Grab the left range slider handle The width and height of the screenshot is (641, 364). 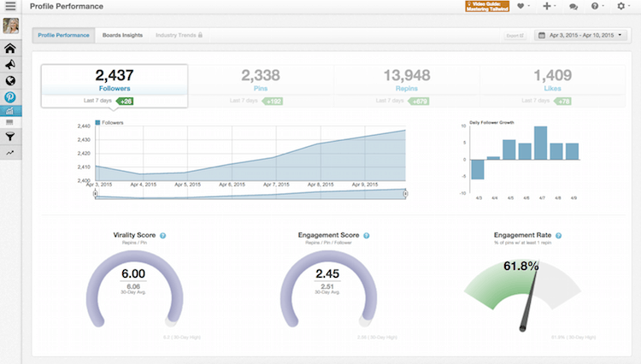click(95, 194)
